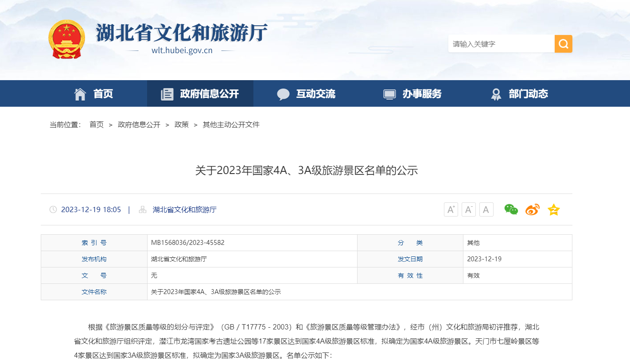630x364 pixels.
Task: Click 政府信息公开 breadcrumb link
Action: tap(139, 125)
